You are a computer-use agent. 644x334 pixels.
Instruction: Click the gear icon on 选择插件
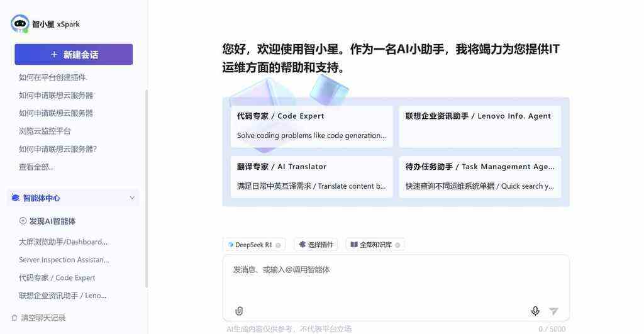(303, 244)
